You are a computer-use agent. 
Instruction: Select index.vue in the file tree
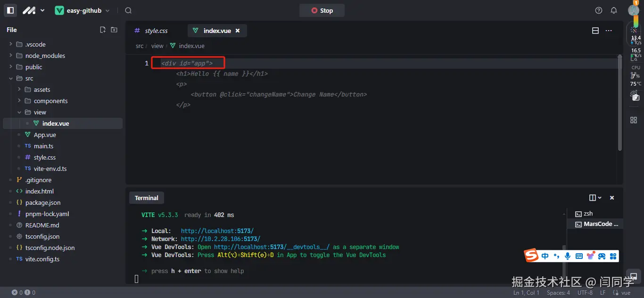[63, 123]
